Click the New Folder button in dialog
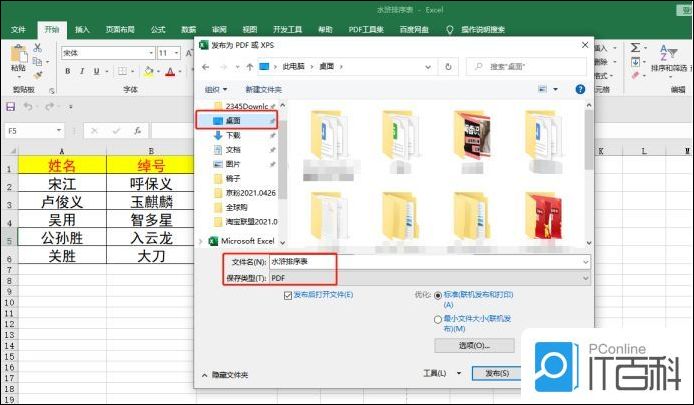Image resolution: width=694 pixels, height=405 pixels. coord(263,89)
